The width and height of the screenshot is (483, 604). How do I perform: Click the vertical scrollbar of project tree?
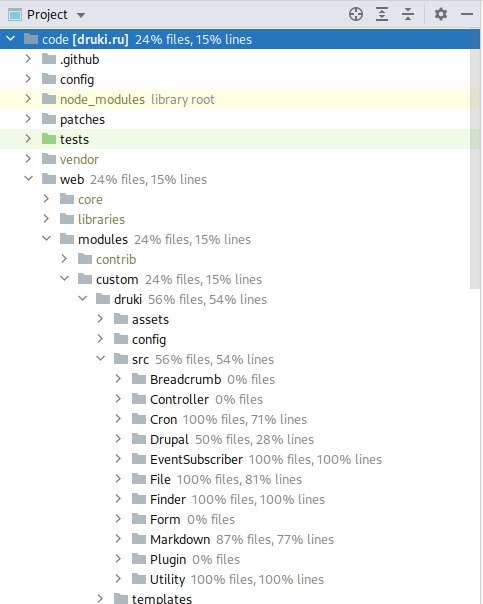tap(475, 158)
